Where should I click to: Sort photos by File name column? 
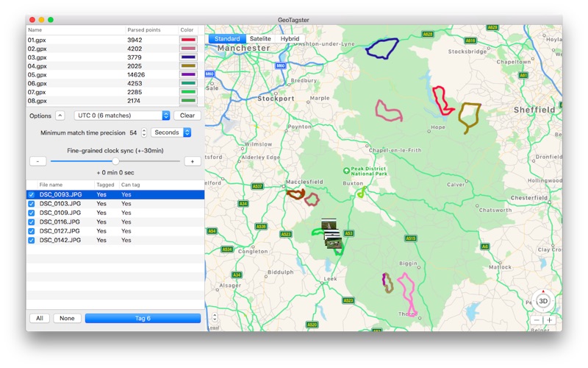pos(65,185)
